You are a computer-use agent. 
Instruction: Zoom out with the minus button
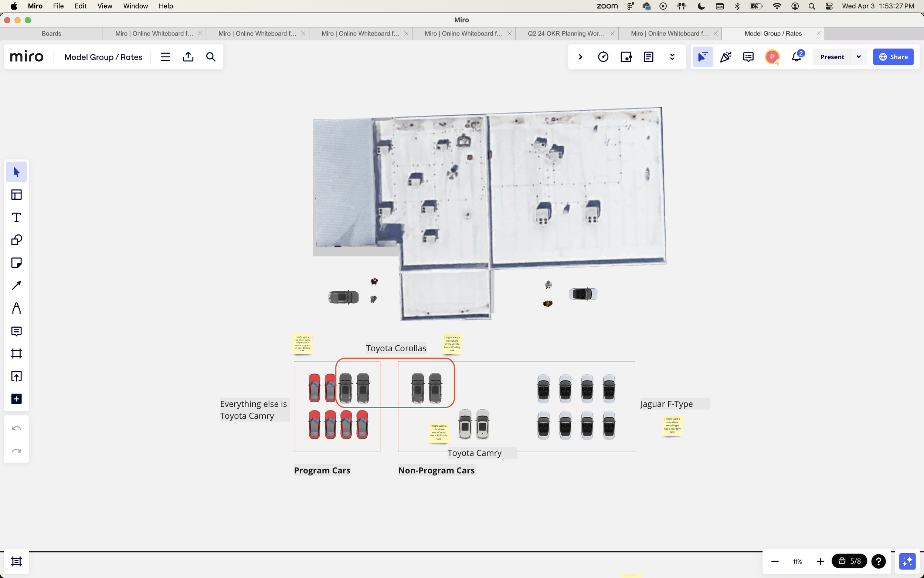click(x=775, y=561)
